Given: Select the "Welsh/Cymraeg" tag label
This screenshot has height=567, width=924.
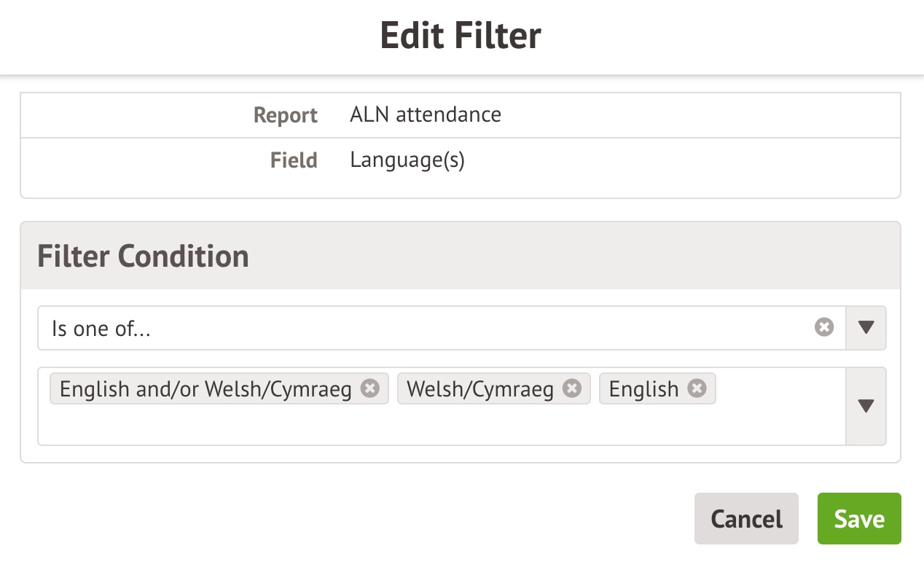Looking at the screenshot, I should (480, 389).
